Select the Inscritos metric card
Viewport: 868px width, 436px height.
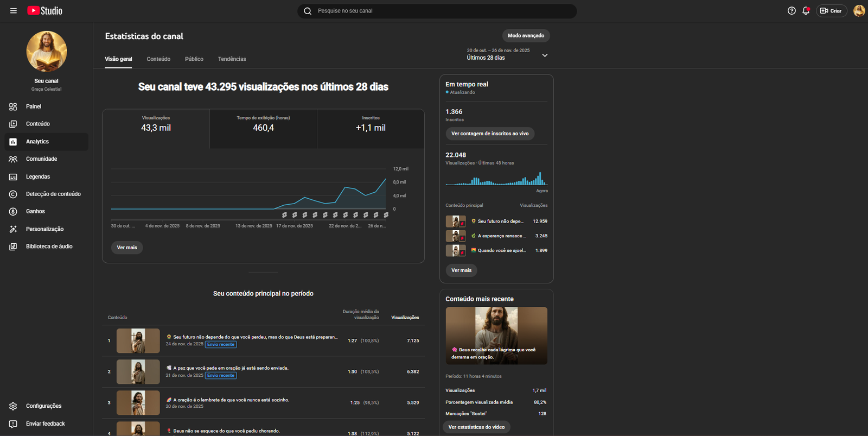pyautogui.click(x=371, y=128)
